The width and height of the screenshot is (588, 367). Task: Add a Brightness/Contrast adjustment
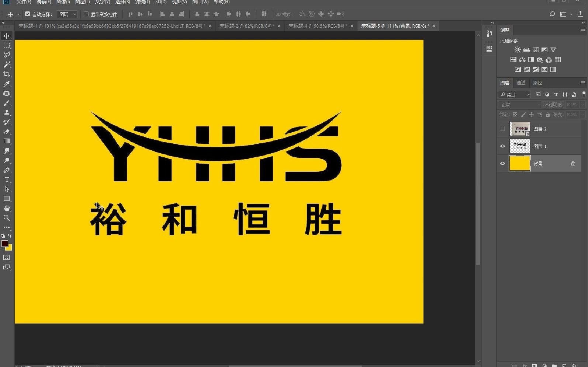(x=518, y=50)
